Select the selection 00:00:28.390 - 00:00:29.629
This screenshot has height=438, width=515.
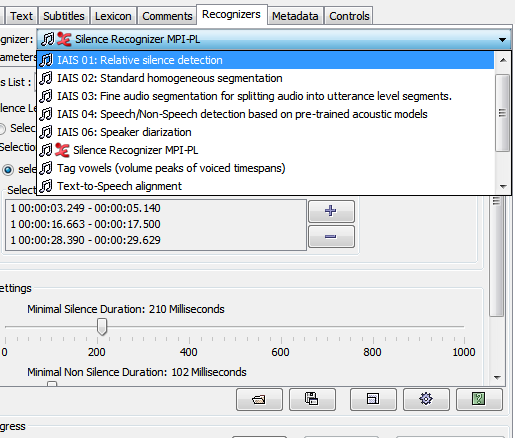pos(156,240)
